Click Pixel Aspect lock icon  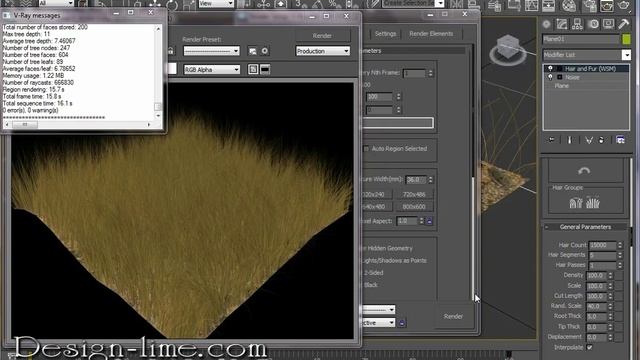pyautogui.click(x=429, y=221)
